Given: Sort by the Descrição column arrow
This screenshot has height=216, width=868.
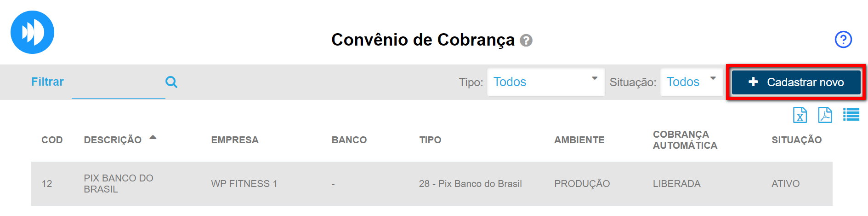Looking at the screenshot, I should pos(153,137).
